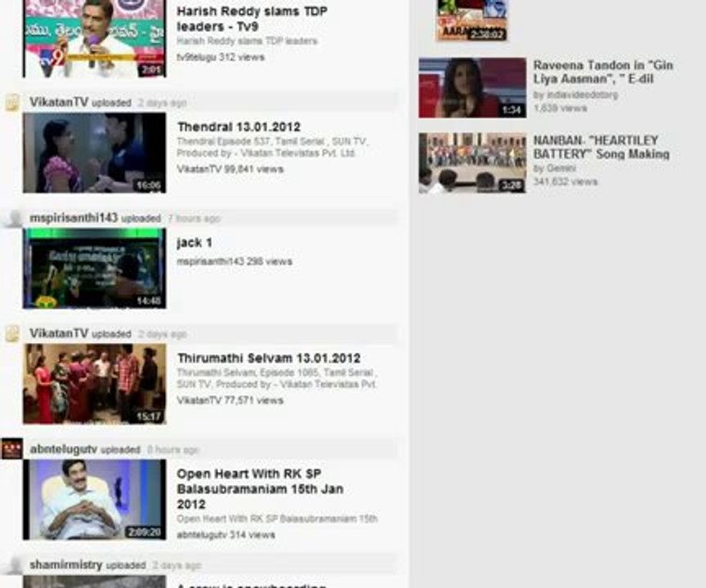The width and height of the screenshot is (706, 588).
Task: Click the '1,639 views' text under Raveena Tandon
Action: click(x=560, y=108)
